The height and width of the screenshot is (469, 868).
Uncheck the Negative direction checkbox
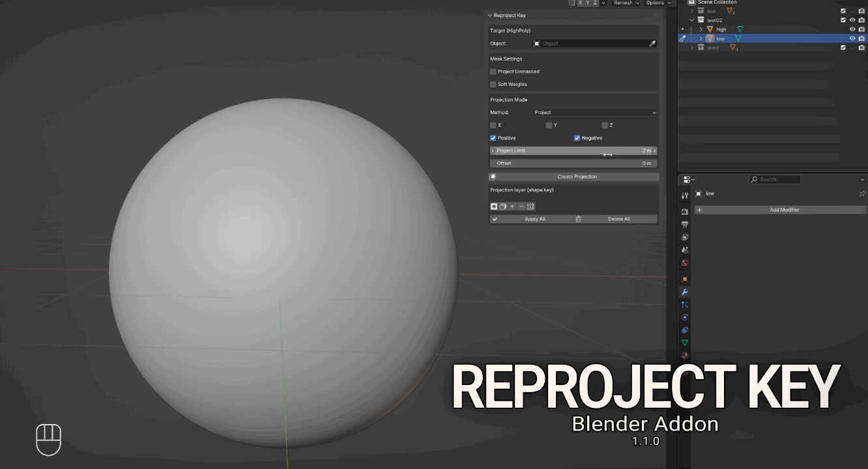pyautogui.click(x=577, y=138)
